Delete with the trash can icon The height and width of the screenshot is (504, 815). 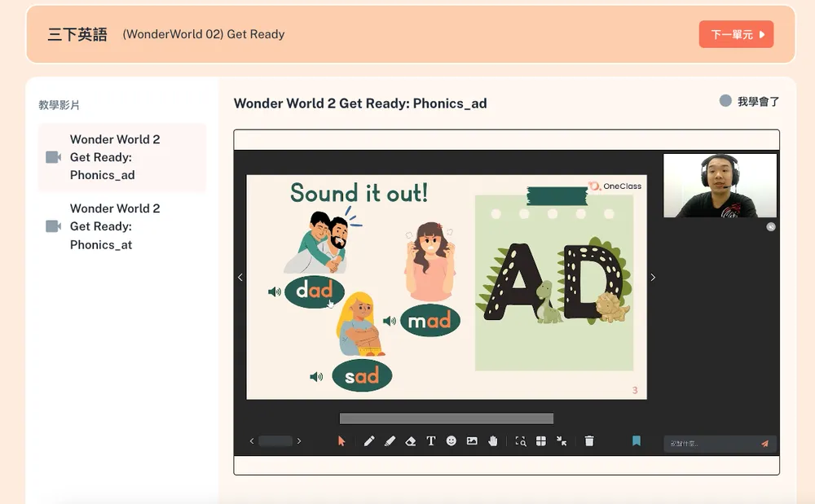[x=589, y=441]
